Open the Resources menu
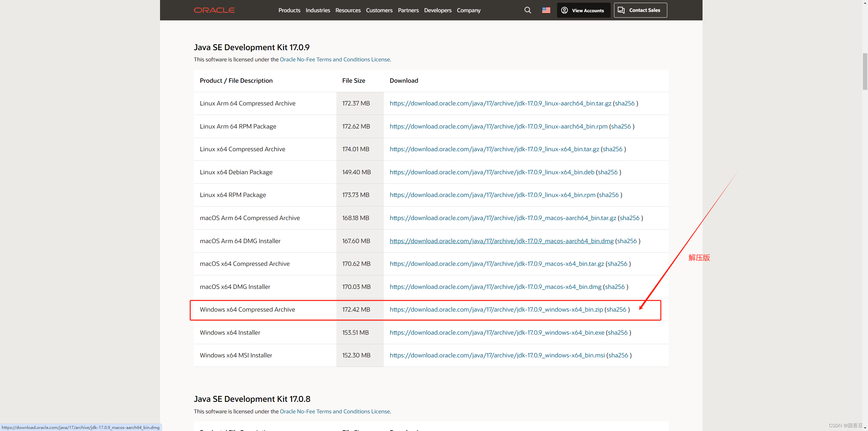 [348, 10]
